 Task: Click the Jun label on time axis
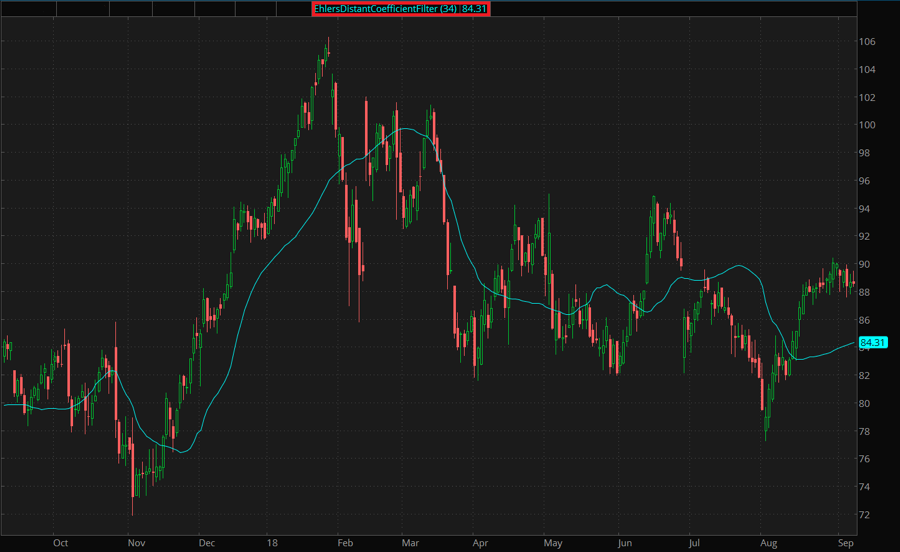tap(624, 542)
